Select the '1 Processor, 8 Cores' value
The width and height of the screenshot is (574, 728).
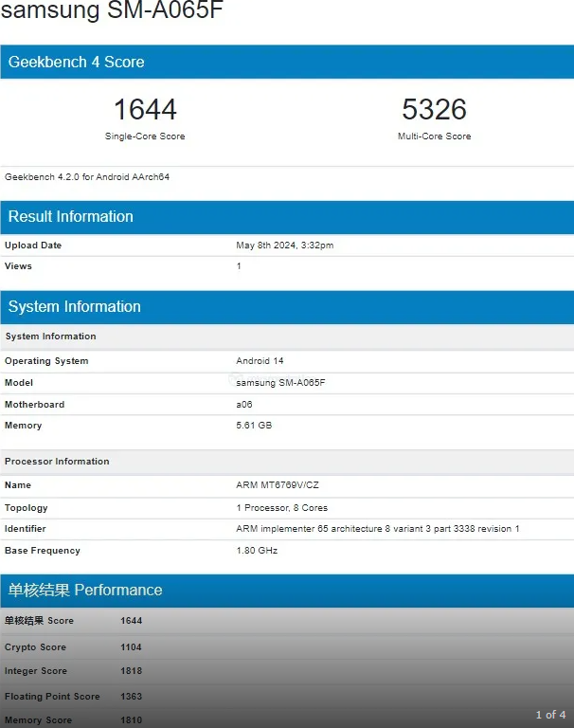click(281, 508)
